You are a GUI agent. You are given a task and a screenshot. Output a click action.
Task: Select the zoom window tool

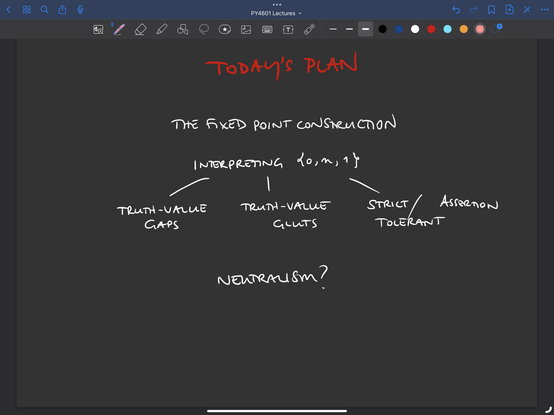pos(98,29)
